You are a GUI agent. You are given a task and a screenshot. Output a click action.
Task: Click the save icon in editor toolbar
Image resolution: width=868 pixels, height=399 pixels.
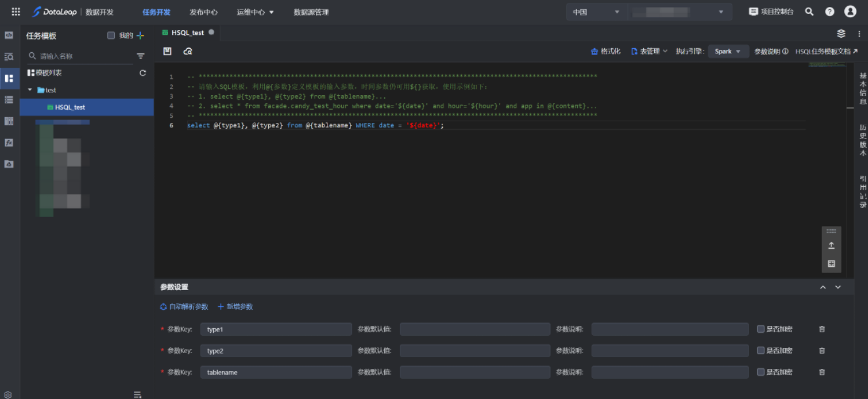tap(167, 51)
